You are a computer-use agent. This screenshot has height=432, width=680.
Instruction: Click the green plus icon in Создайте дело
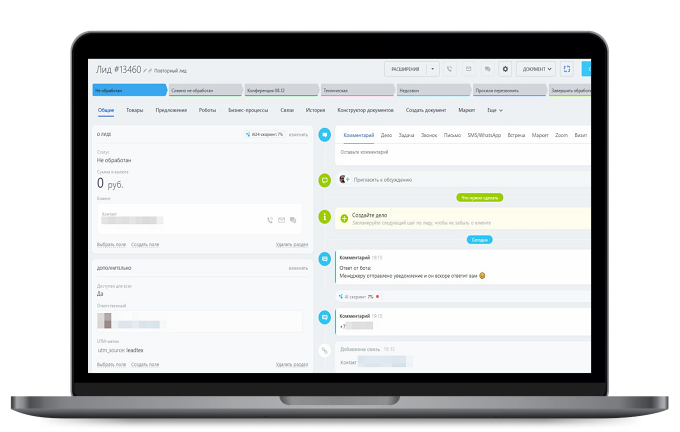pos(344,218)
